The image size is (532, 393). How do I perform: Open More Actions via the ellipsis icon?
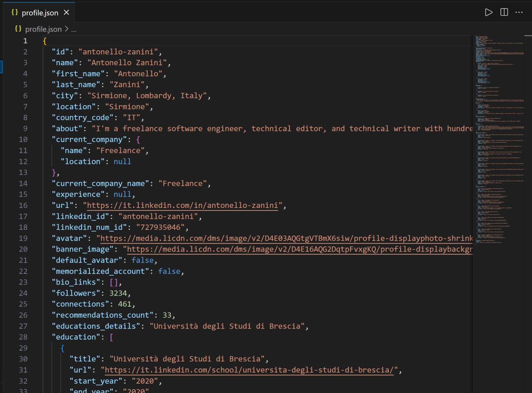pos(518,12)
